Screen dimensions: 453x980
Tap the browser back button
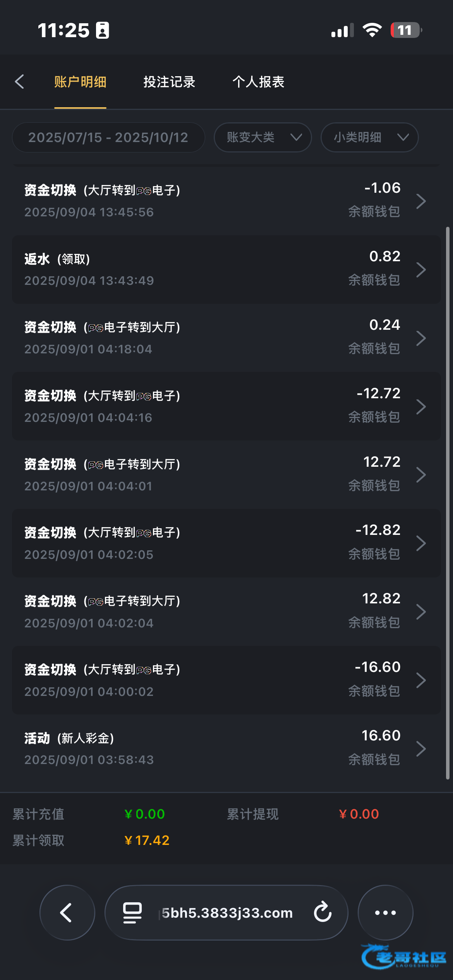point(67,913)
